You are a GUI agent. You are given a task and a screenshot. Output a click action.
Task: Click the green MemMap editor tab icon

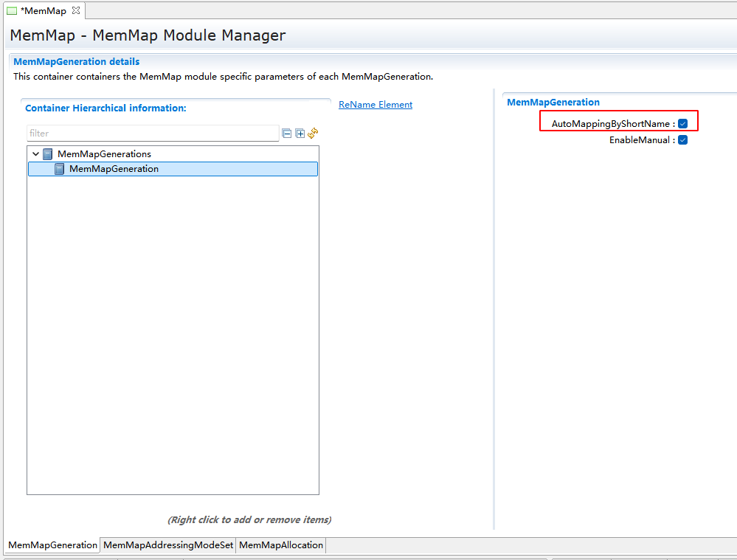12,11
